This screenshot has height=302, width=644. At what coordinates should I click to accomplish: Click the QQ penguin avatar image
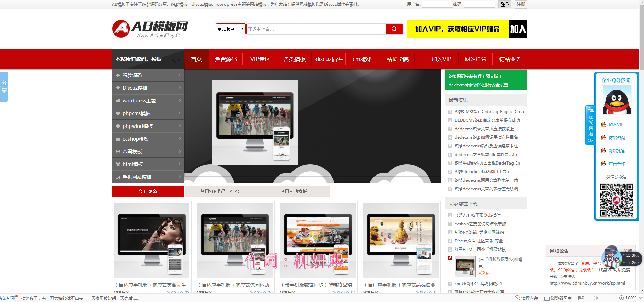click(617, 100)
